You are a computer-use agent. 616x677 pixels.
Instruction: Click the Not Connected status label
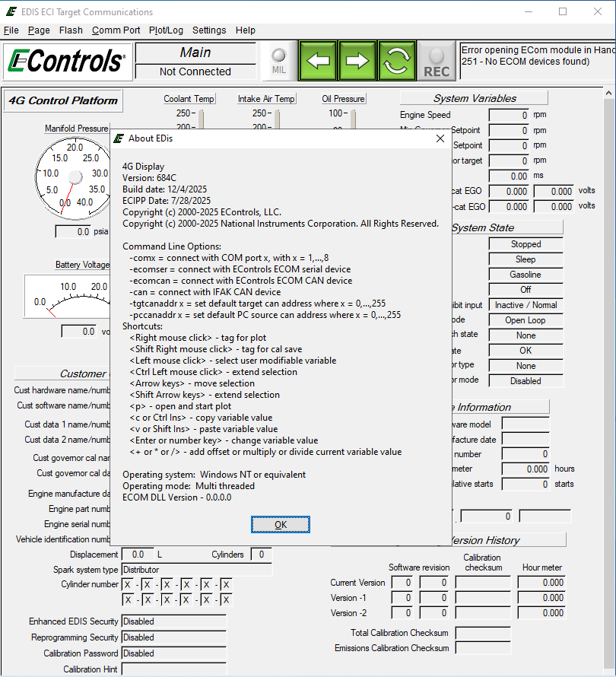(x=195, y=72)
